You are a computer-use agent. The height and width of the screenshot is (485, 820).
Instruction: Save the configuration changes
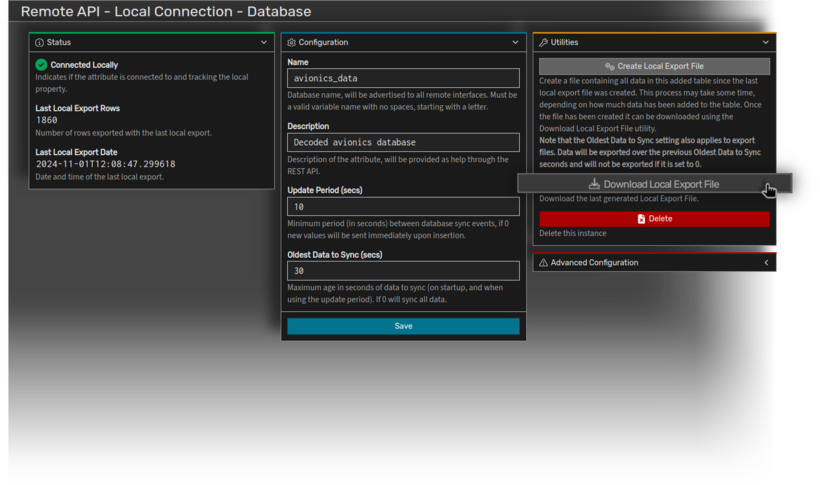(x=403, y=326)
